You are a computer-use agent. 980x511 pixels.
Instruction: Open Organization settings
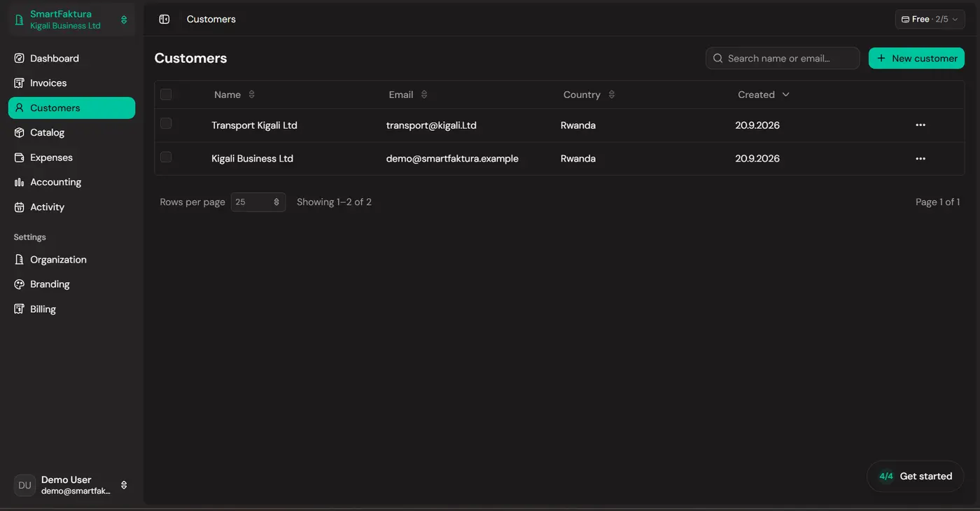71,260
